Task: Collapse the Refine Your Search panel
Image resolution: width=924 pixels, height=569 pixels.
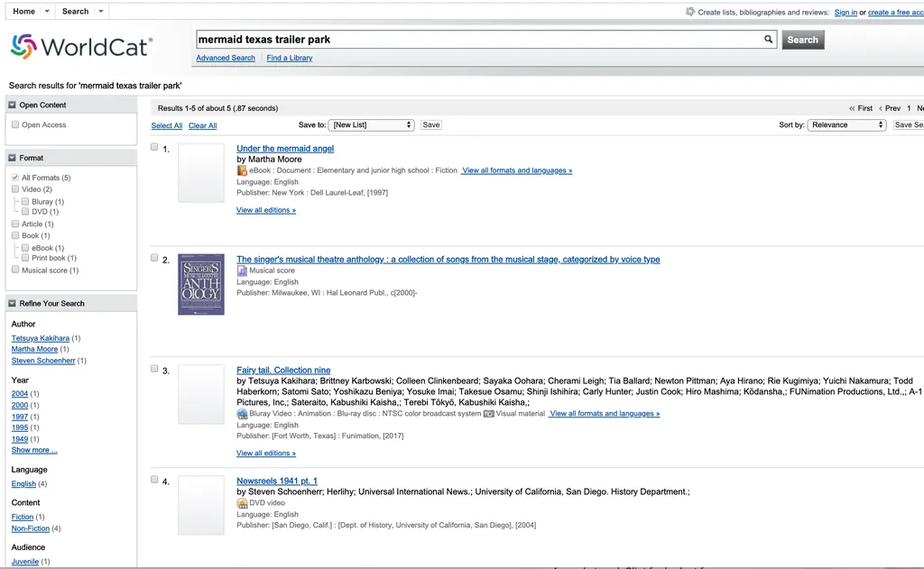Action: pos(12,303)
